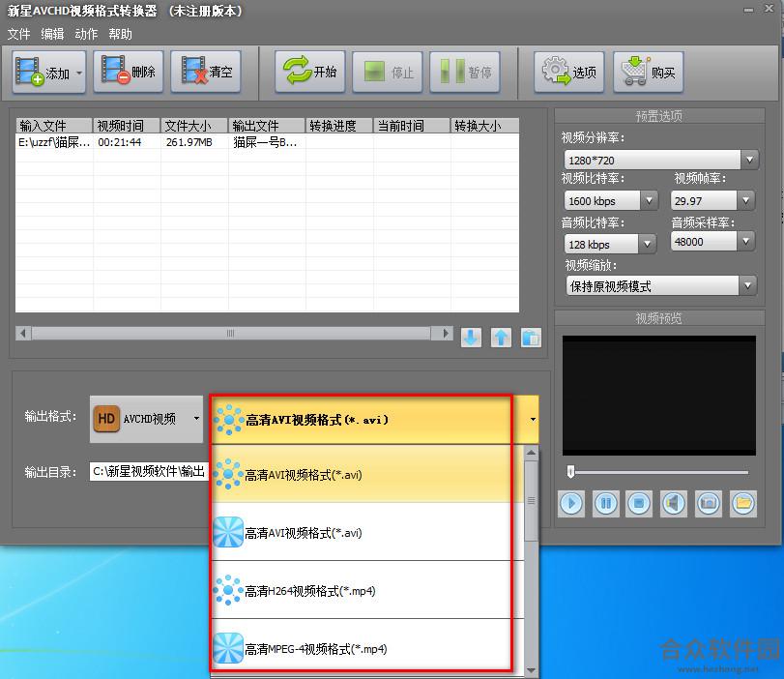Open the 编辑 menu
The width and height of the screenshot is (784, 679).
52,34
